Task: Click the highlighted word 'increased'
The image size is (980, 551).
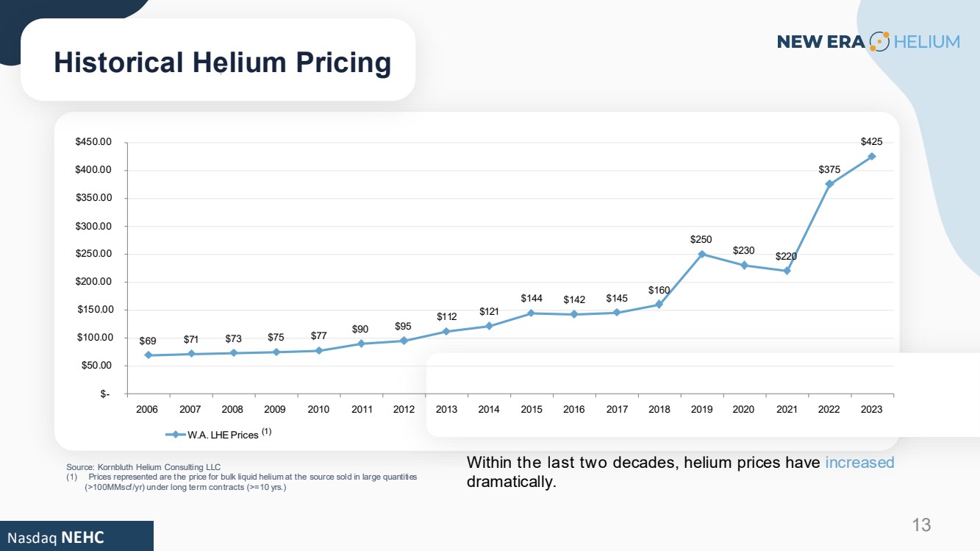Action: coord(859,463)
